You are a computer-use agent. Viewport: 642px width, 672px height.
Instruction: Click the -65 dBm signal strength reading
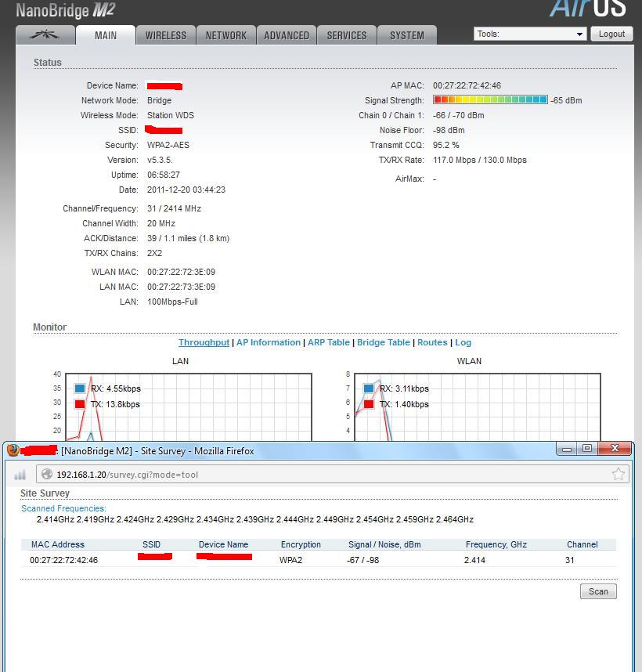pos(566,100)
